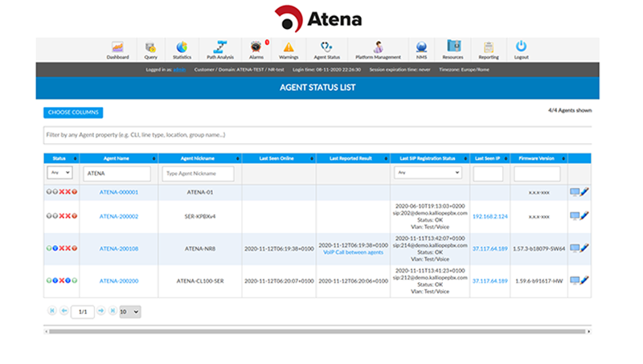The height and width of the screenshot is (364, 643).
Task: Open Path Analysis
Action: [x=220, y=50]
